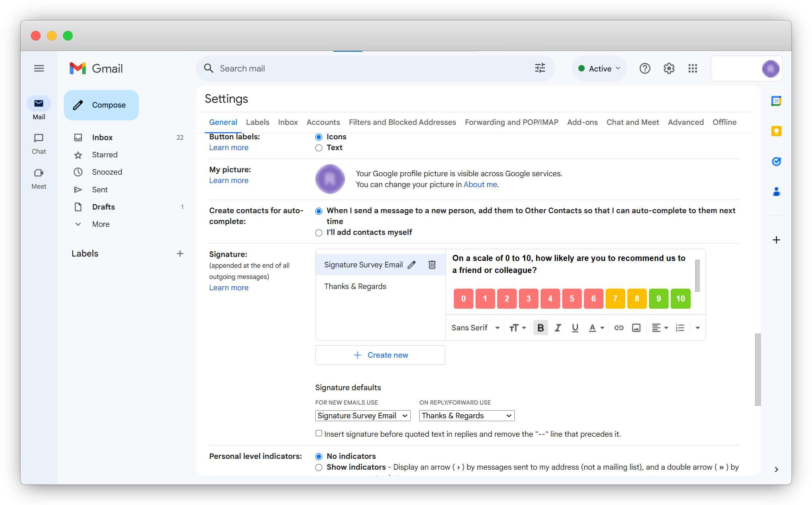Screen dimensions: 812x505
Task: Insert a link in the signature editor
Action: point(618,328)
